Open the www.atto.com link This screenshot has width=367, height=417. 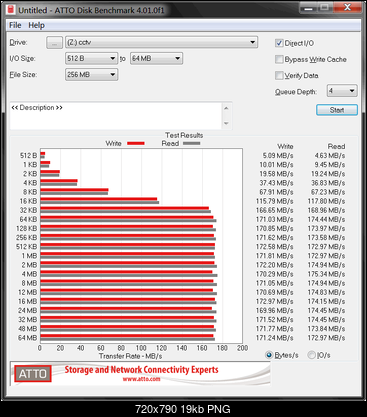click(x=141, y=379)
